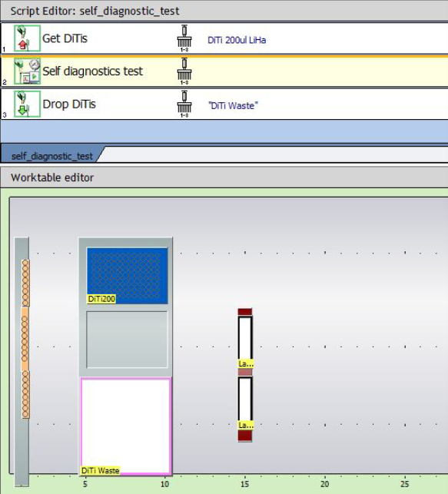The image size is (448, 494).
Task: Click the dark red block atop trough carrier
Action: coord(245,312)
